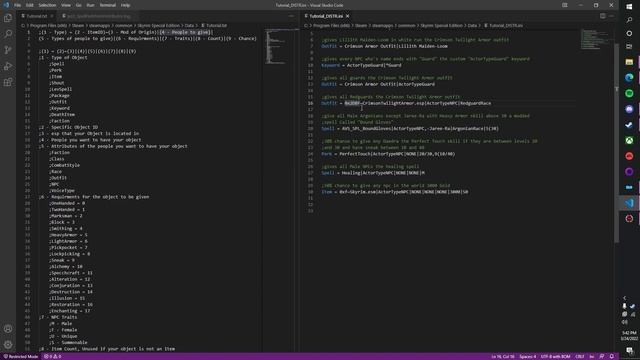Click 'Skyrim Special Edition' breadcrumb in right editor

click(x=441, y=25)
